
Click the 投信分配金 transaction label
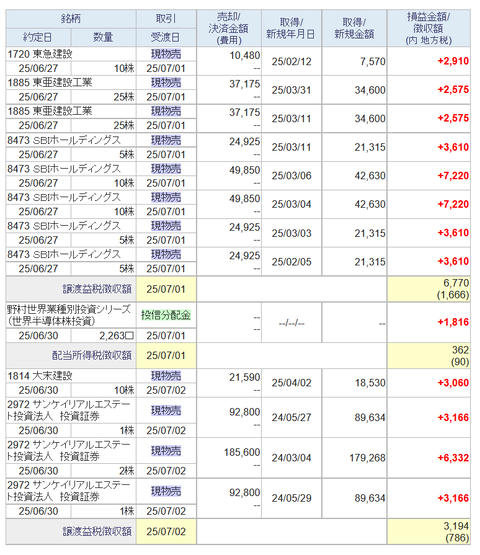(x=166, y=315)
